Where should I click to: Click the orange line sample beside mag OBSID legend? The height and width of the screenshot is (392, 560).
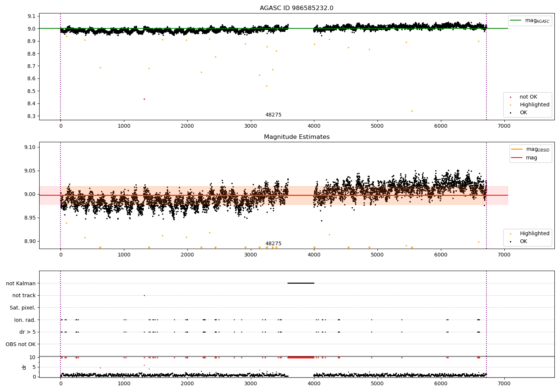click(517, 149)
